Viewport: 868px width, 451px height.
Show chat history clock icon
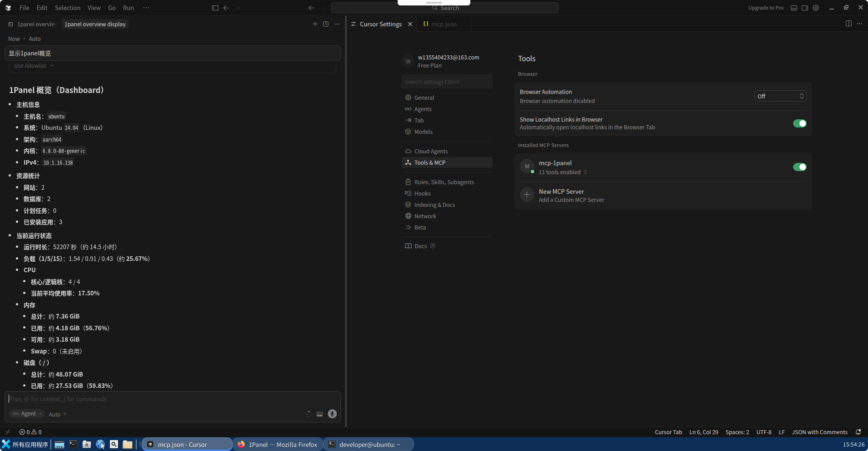[x=326, y=24]
